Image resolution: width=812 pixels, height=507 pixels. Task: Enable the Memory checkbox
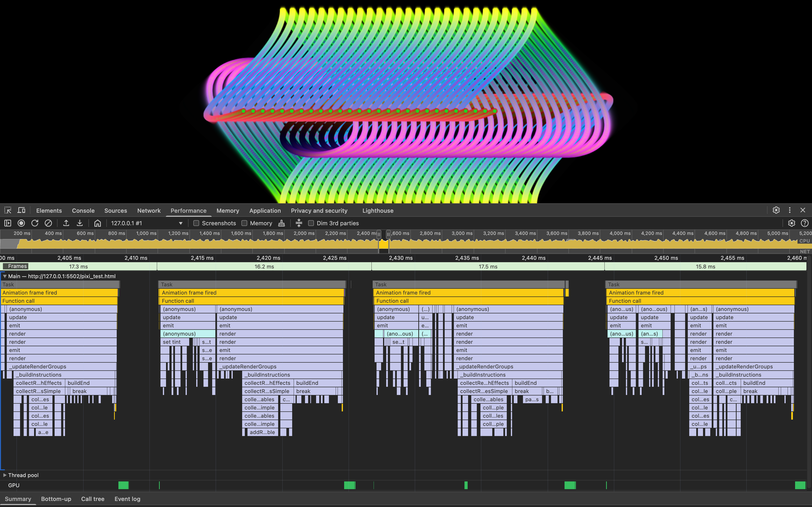coord(244,223)
